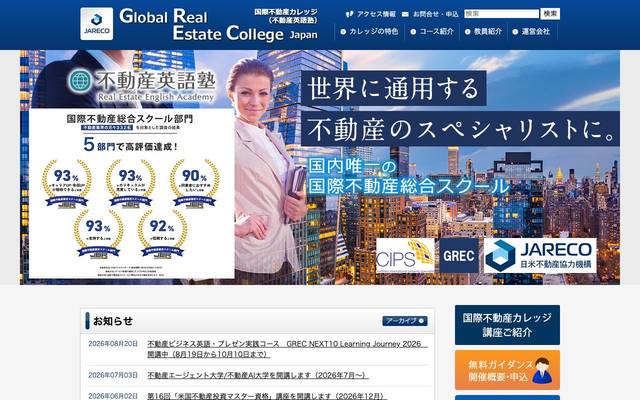Open 国際不動産カレッジ講座ご紹介 banner
Screen dimensions: 640x400
[507, 325]
